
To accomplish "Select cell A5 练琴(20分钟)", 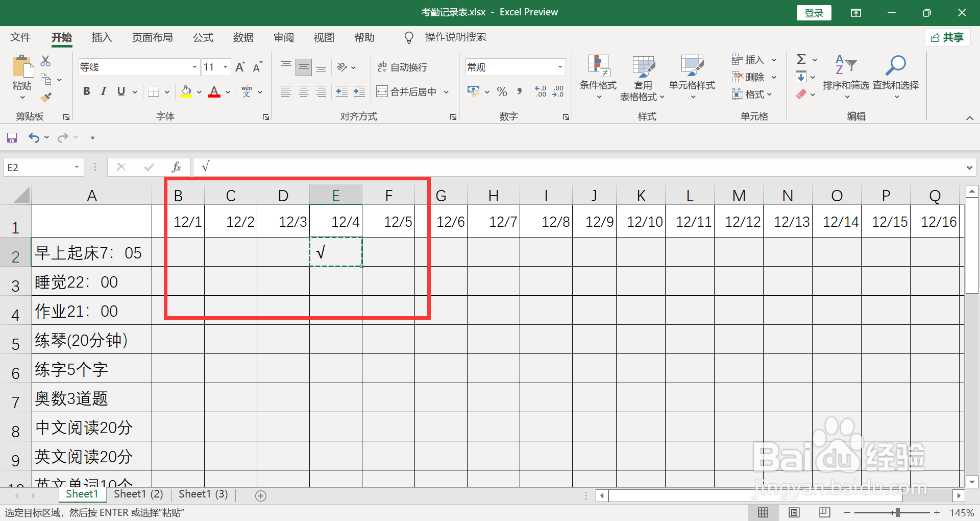I will (x=92, y=340).
